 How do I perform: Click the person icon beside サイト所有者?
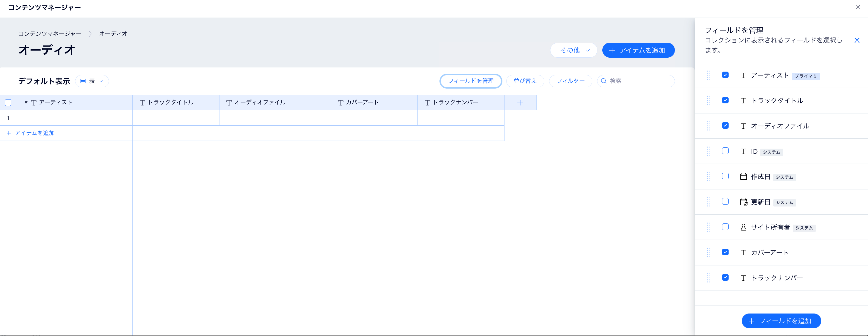click(743, 227)
